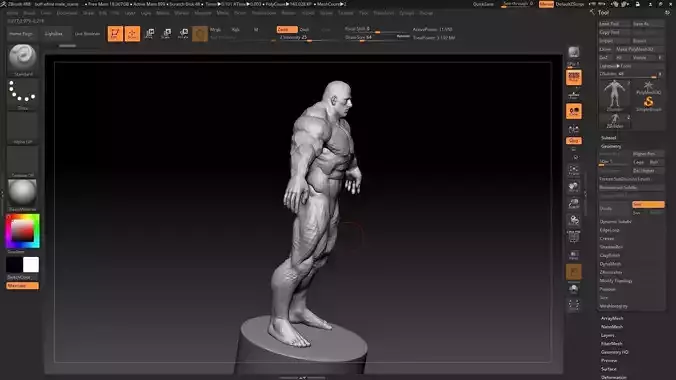Open the Live Boolean tab

pyautogui.click(x=88, y=34)
